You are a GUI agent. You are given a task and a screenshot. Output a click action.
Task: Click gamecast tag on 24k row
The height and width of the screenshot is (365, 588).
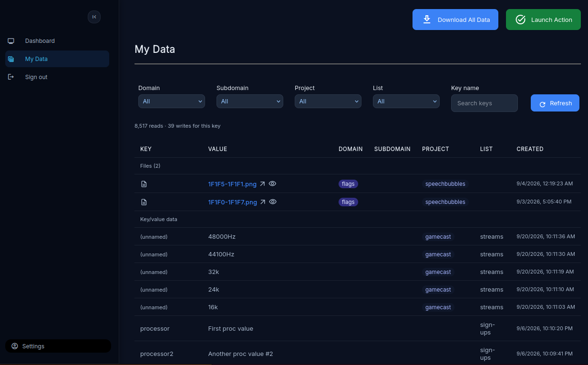[438, 290]
